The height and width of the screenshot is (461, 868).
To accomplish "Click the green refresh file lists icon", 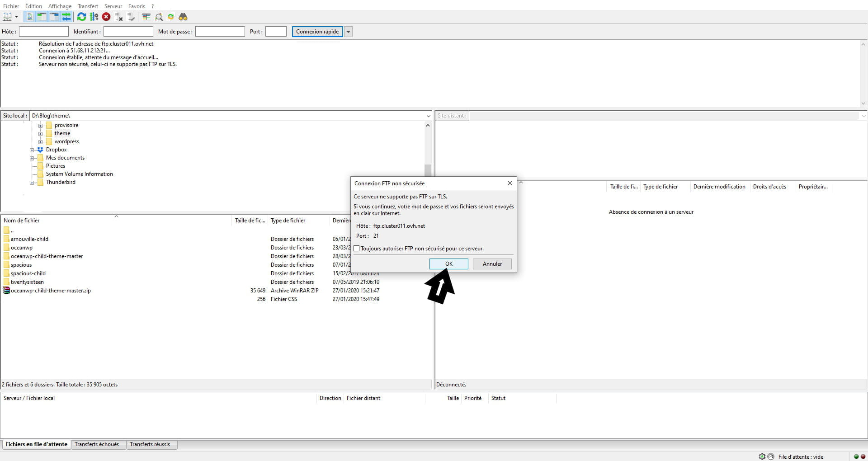I will [81, 17].
